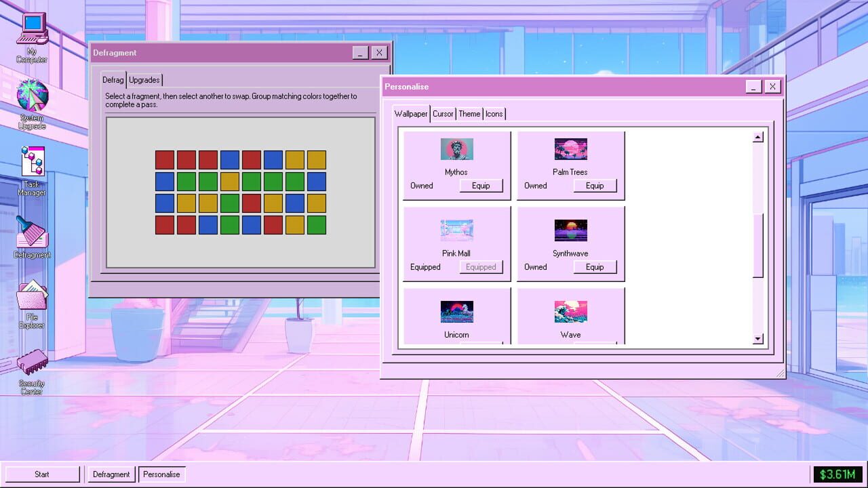868x488 pixels.
Task: Click the wallpaper list scrollbar thumb
Action: click(x=758, y=245)
